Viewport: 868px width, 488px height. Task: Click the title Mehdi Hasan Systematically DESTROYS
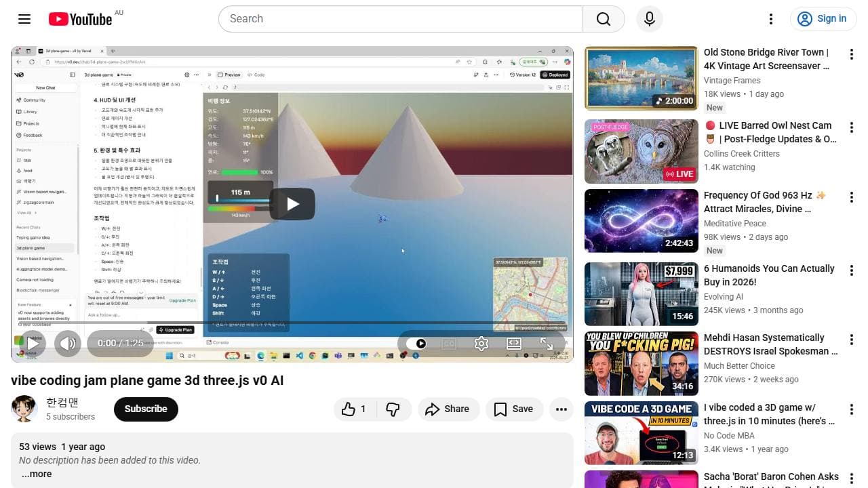pos(771,344)
